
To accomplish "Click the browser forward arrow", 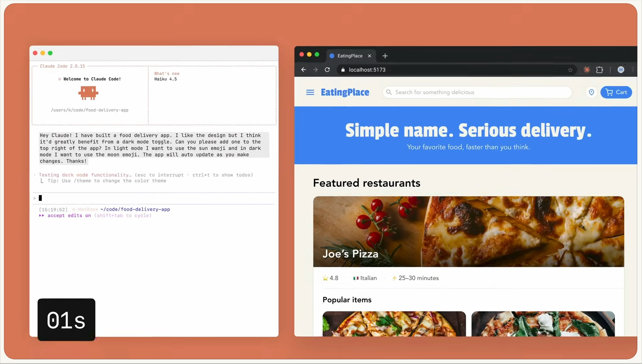I will point(315,70).
